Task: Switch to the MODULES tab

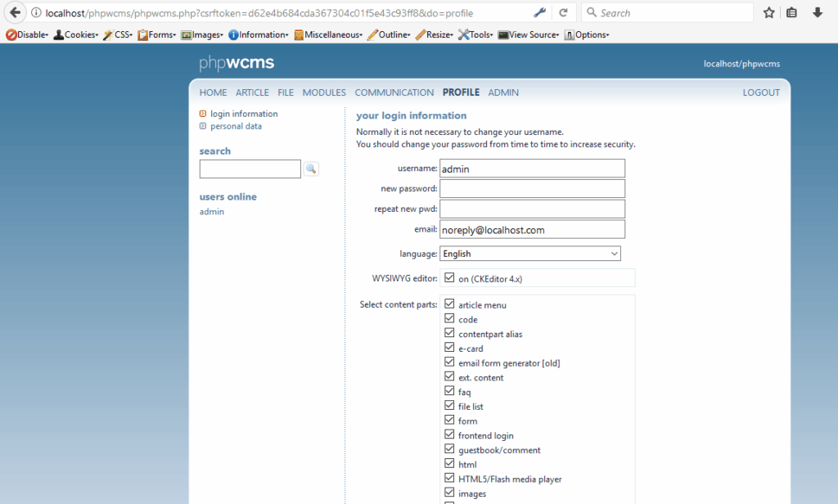Action: (x=324, y=92)
